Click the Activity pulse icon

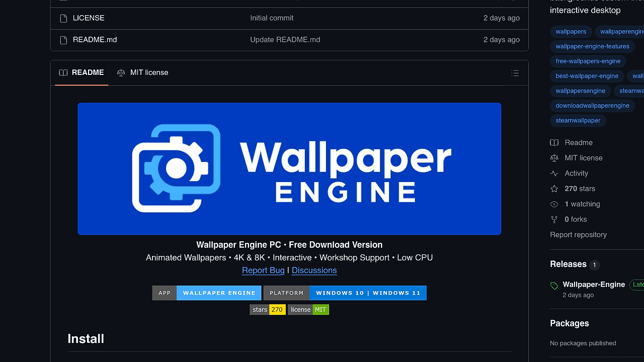tap(554, 173)
